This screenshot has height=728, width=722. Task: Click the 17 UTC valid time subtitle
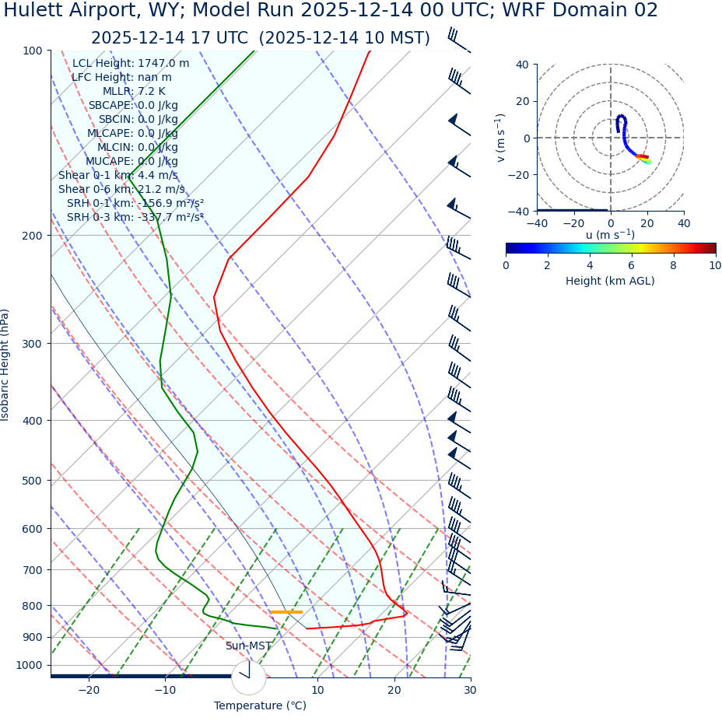pos(260,38)
